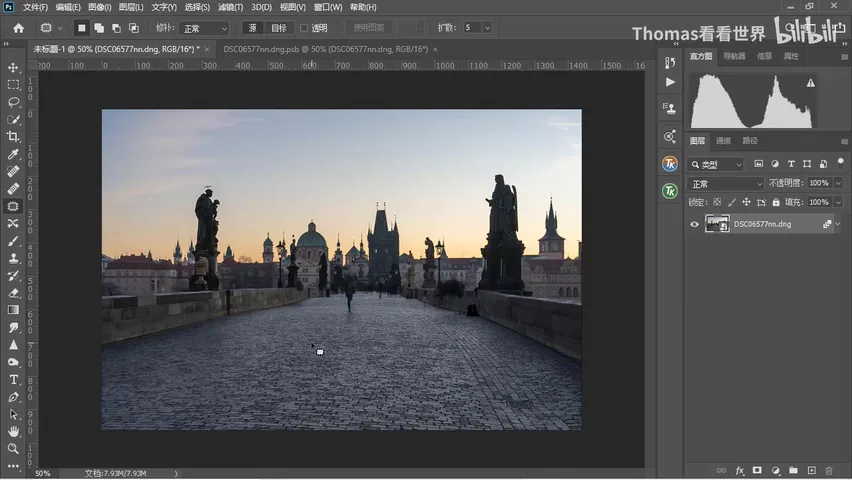The image size is (852, 480).
Task: Create a new layer group folder
Action: tap(793, 470)
